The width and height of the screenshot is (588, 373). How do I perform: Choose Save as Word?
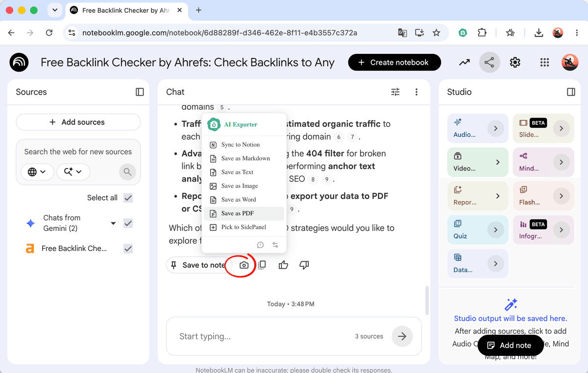tap(244, 199)
